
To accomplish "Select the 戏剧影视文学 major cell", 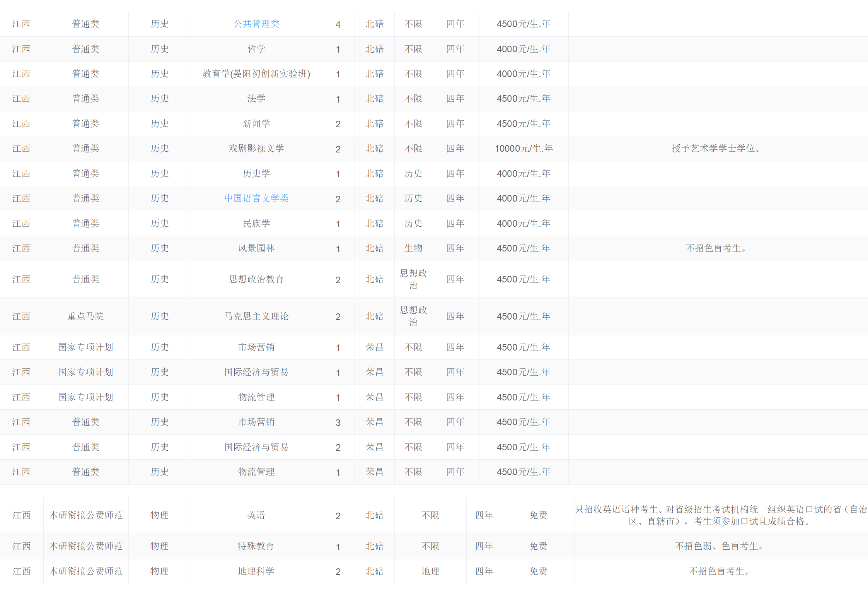I will (x=256, y=149).
